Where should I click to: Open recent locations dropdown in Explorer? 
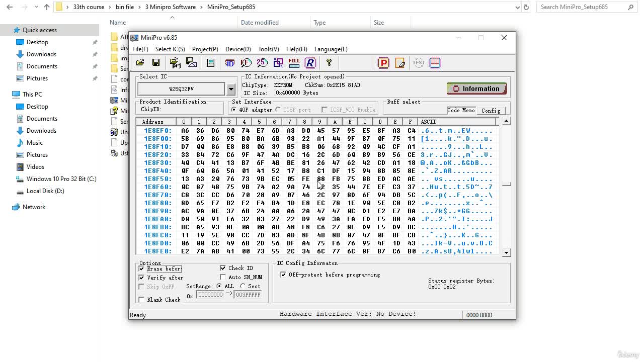click(x=36, y=7)
